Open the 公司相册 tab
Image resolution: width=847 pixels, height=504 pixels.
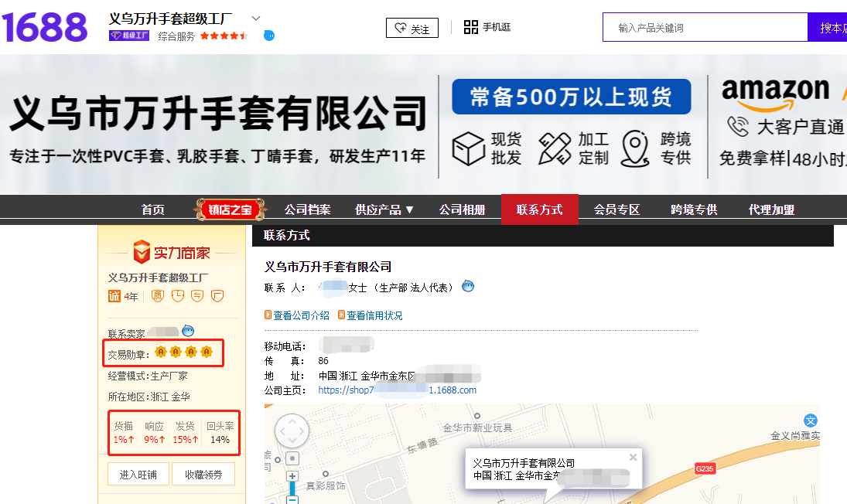(462, 210)
